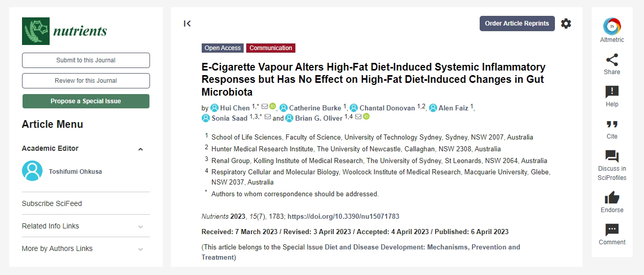Expand More by Authors Links section
This screenshot has height=275, width=644.
tap(140, 249)
